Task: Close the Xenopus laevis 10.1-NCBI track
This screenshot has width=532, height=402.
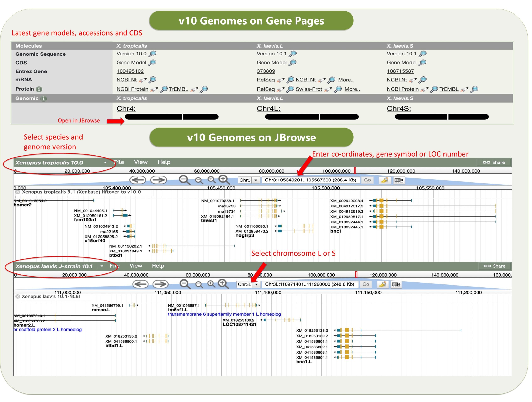Action: (17, 297)
